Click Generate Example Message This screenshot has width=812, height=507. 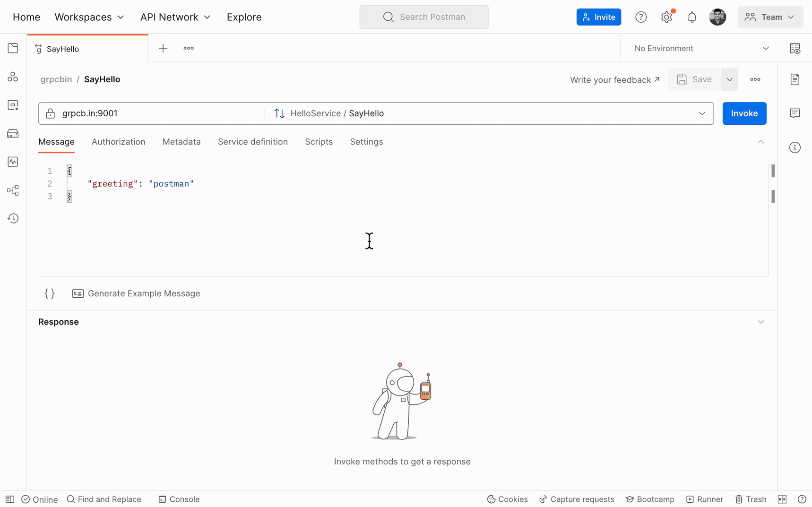[144, 293]
